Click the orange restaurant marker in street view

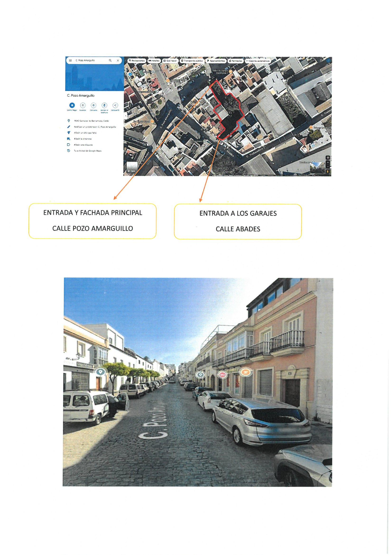pyautogui.click(x=246, y=372)
